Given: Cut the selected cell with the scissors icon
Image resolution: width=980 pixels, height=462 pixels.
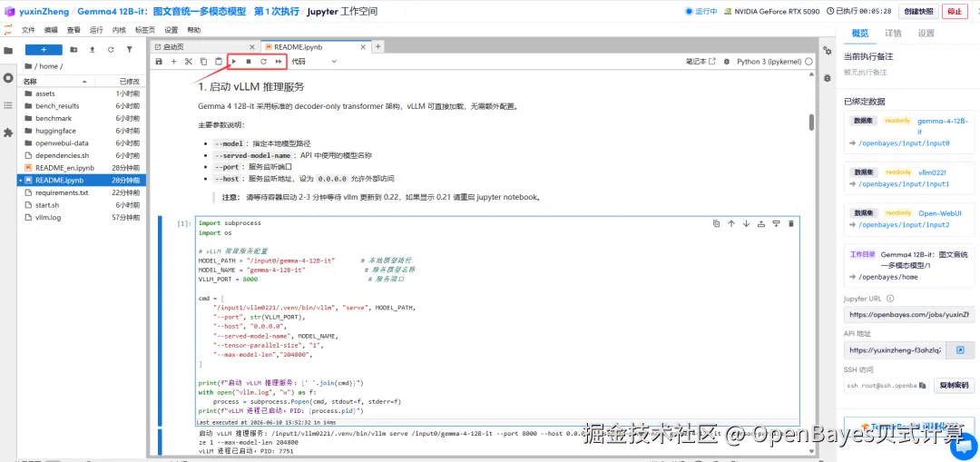Looking at the screenshot, I should 188,61.
